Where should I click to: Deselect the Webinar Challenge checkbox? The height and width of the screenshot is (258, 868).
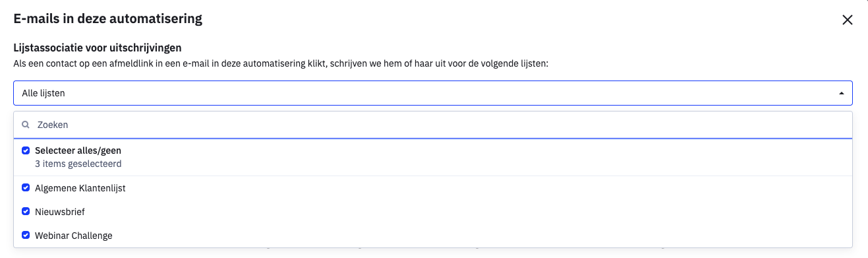26,236
